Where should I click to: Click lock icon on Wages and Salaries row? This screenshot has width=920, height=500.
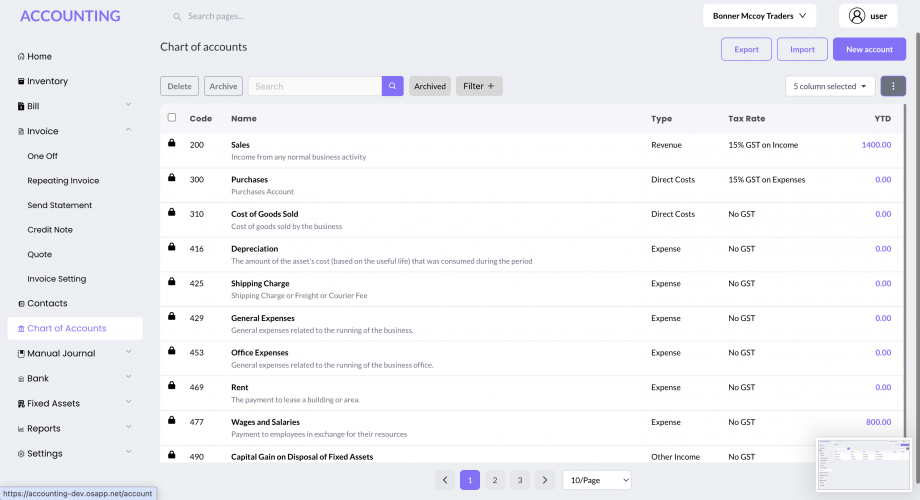[x=171, y=420]
